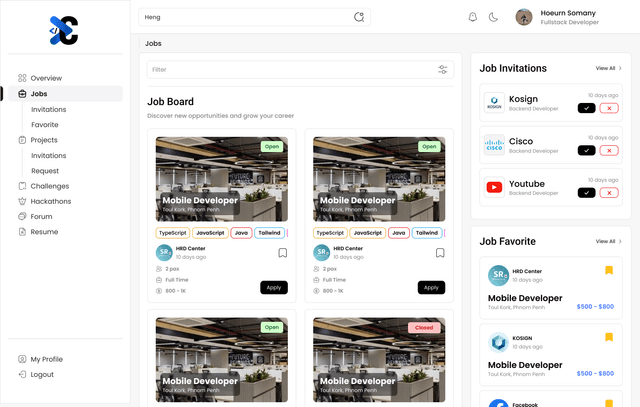
Task: Click the Challenges icon in the sidebar
Action: tap(22, 186)
